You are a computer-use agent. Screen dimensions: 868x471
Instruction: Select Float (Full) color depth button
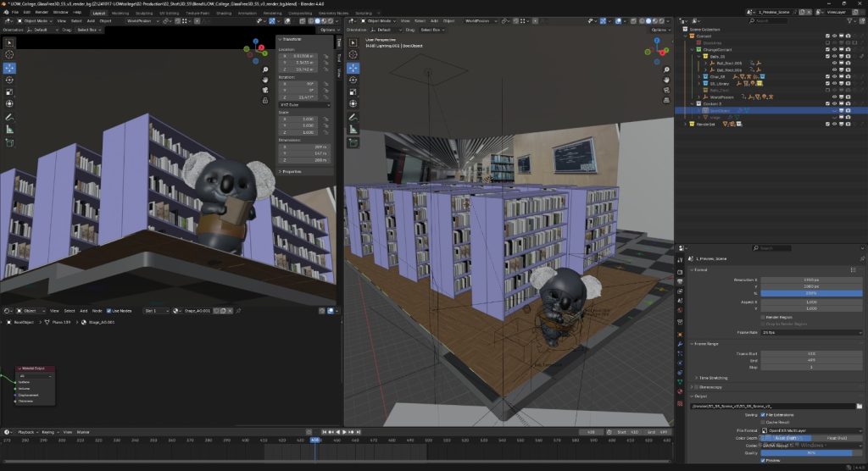(x=837, y=438)
